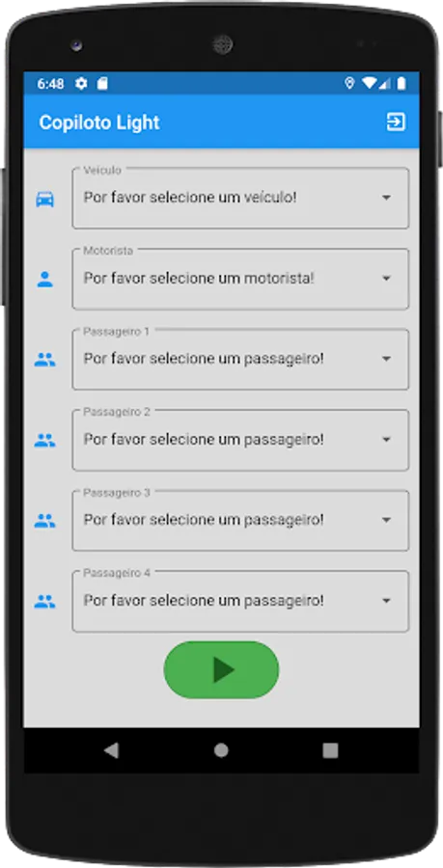Tap the Android back navigation button
The width and height of the screenshot is (443, 868).
[111, 750]
